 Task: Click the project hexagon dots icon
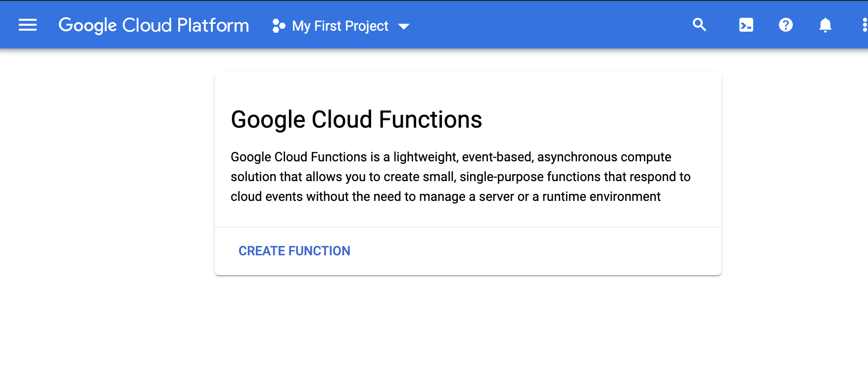279,26
